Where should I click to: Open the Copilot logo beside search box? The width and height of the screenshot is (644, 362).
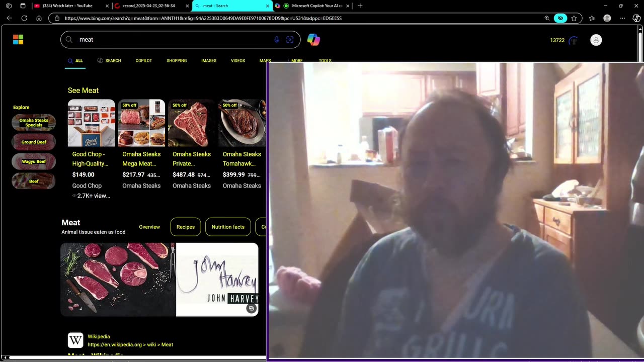(x=313, y=40)
